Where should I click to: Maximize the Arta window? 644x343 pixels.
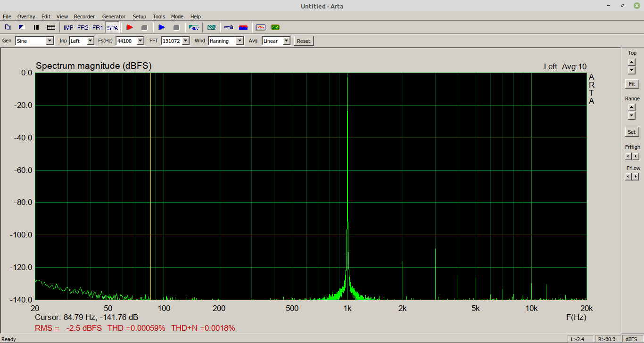[x=623, y=6]
